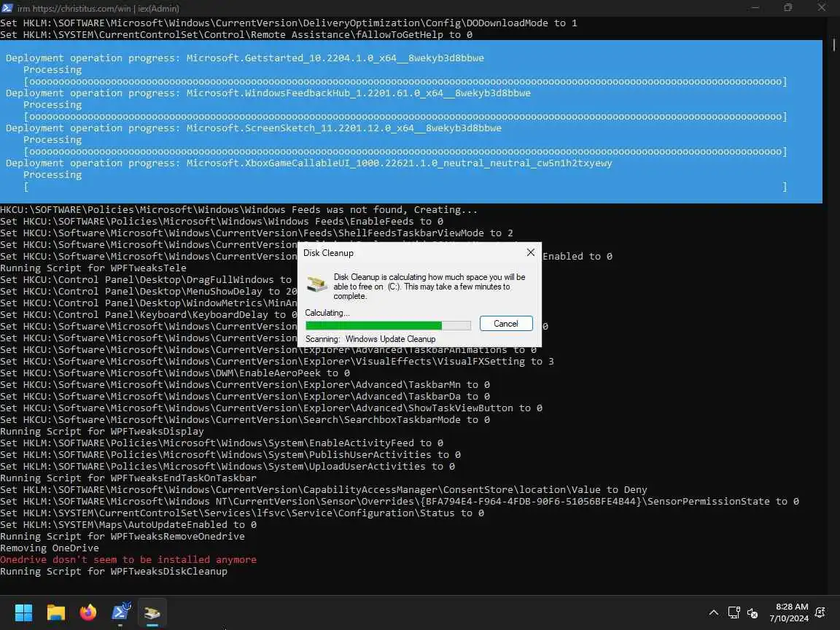The image size is (840, 630).
Task: Click 'Running Script for WPFTweaksDisplay' line
Action: tap(102, 431)
